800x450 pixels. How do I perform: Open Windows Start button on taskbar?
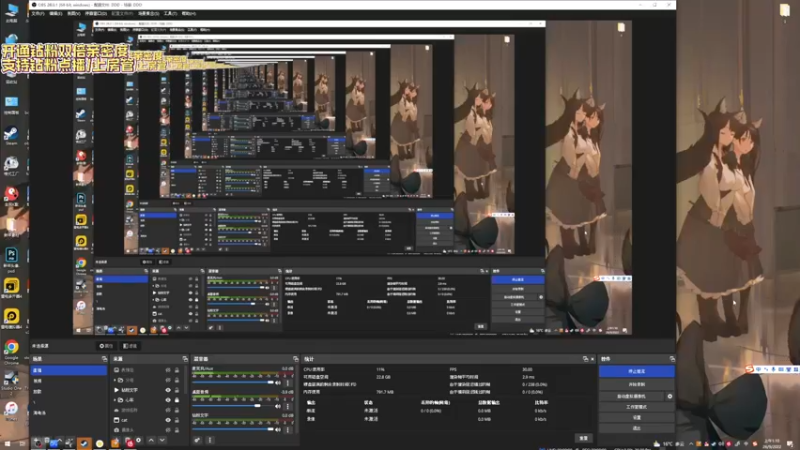[x=7, y=444]
